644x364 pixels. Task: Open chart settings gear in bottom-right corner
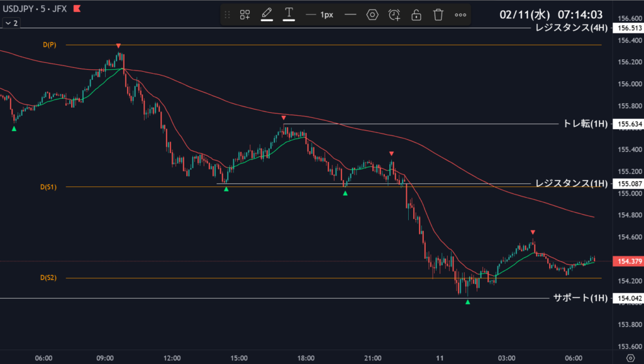[630, 358]
